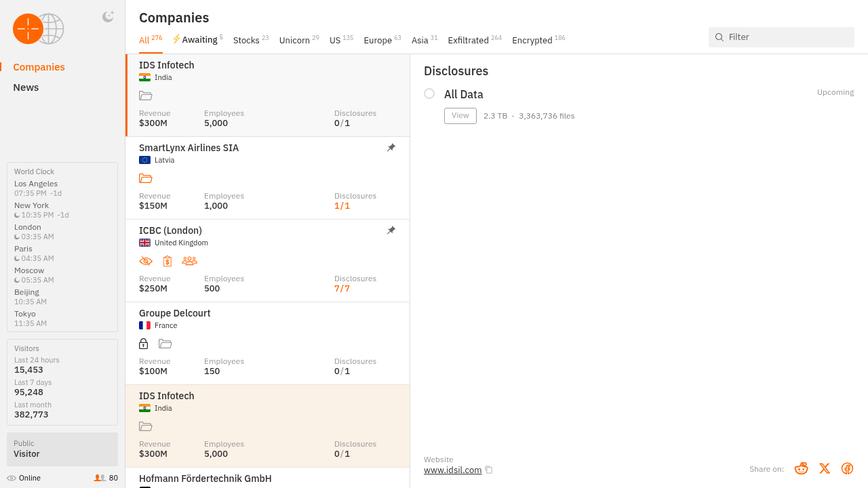
Task: Select the US tab
Action: pyautogui.click(x=341, y=40)
